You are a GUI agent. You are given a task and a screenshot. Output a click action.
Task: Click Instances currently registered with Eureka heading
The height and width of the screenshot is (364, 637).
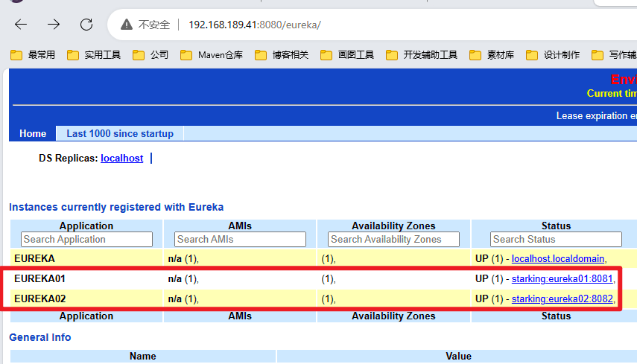pyautogui.click(x=116, y=207)
